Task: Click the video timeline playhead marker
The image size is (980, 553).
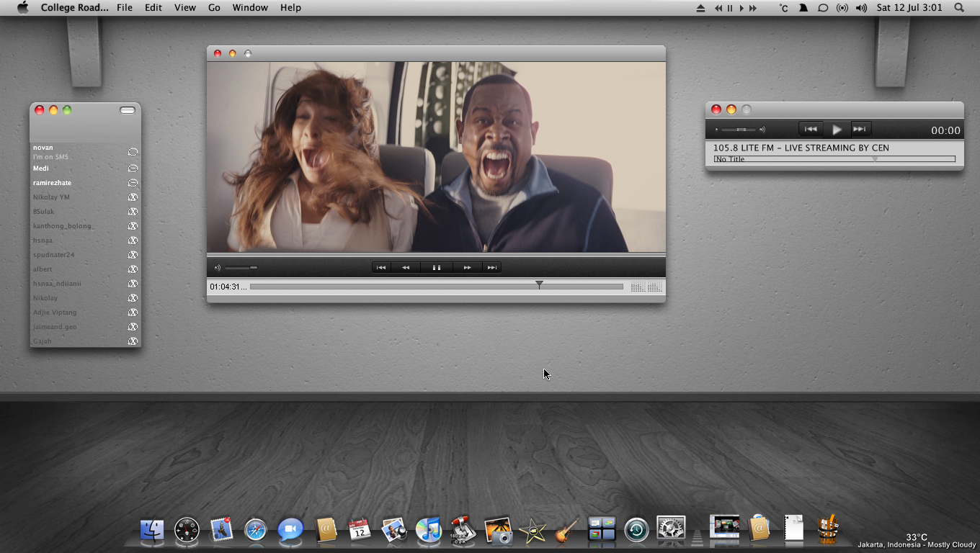Action: (x=539, y=285)
